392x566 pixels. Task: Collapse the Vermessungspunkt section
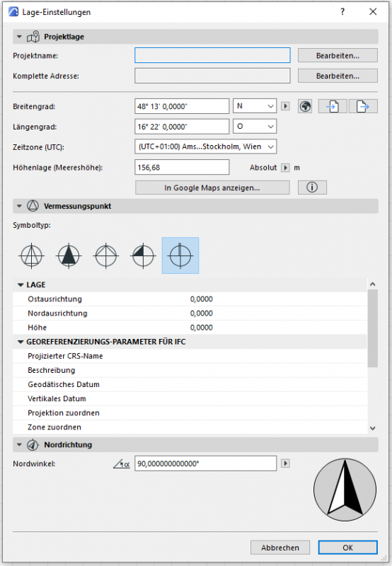(x=20, y=206)
